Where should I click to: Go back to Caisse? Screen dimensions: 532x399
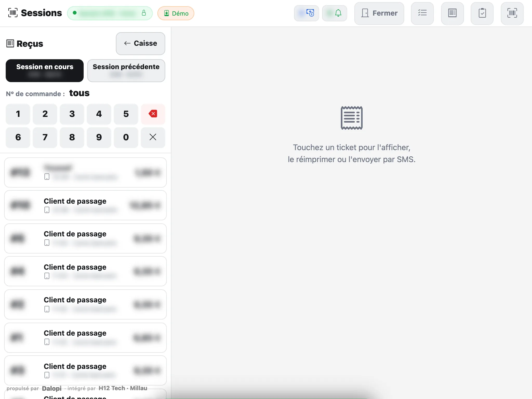click(141, 44)
